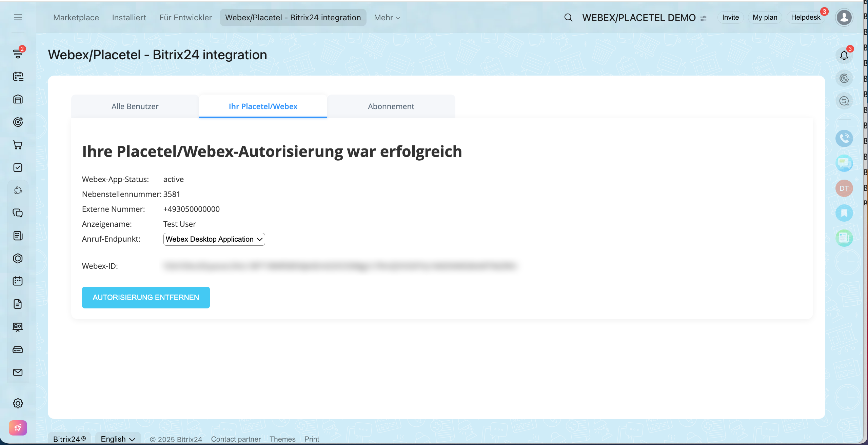Open the mail envelope icon in sidebar
Screen dimensions: 868x445
(18, 372)
